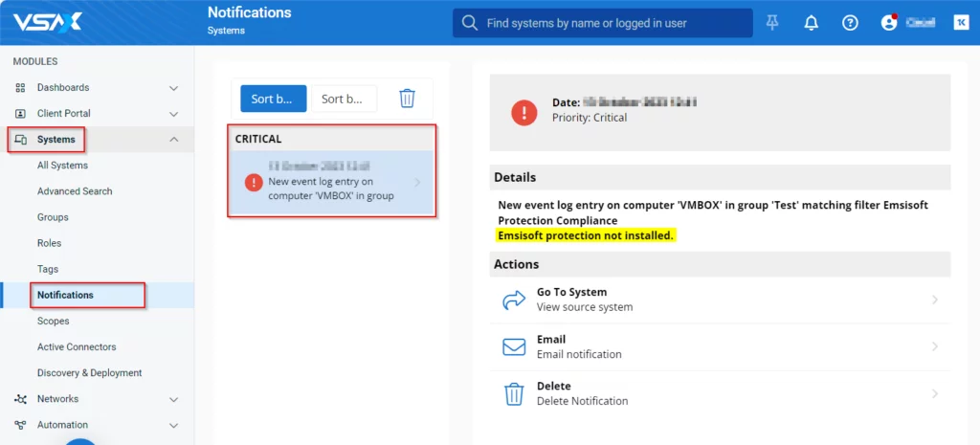980x445 pixels.
Task: Collapse the Systems module
Action: click(173, 140)
